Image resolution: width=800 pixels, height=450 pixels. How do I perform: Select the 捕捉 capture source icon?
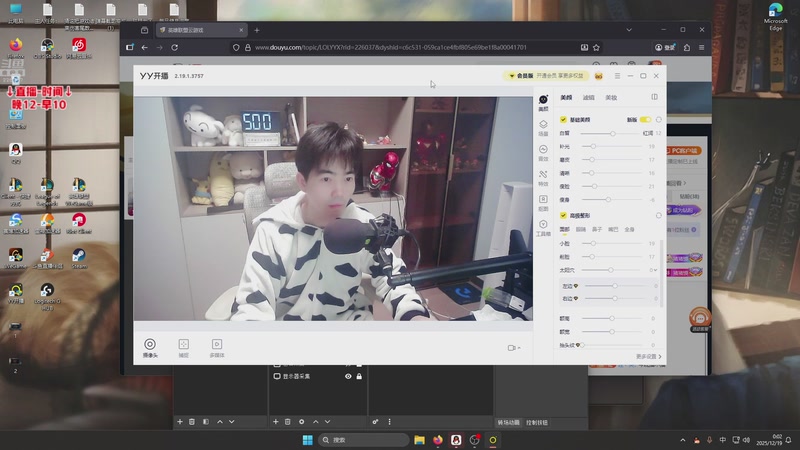[184, 347]
